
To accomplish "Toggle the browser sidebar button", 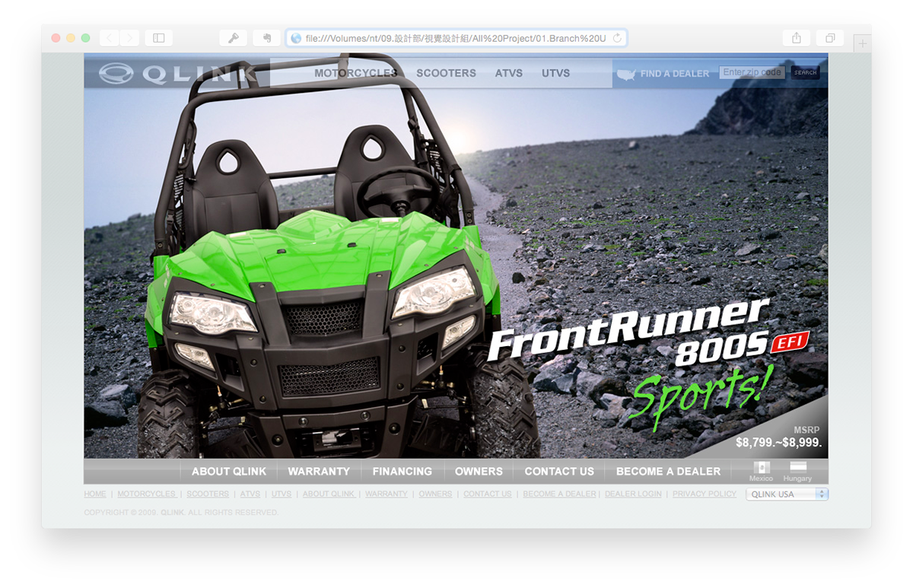I will tap(159, 38).
